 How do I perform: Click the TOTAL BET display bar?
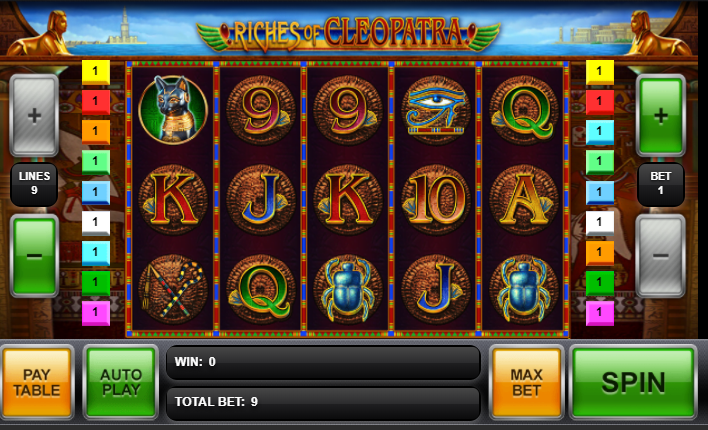pyautogui.click(x=323, y=402)
